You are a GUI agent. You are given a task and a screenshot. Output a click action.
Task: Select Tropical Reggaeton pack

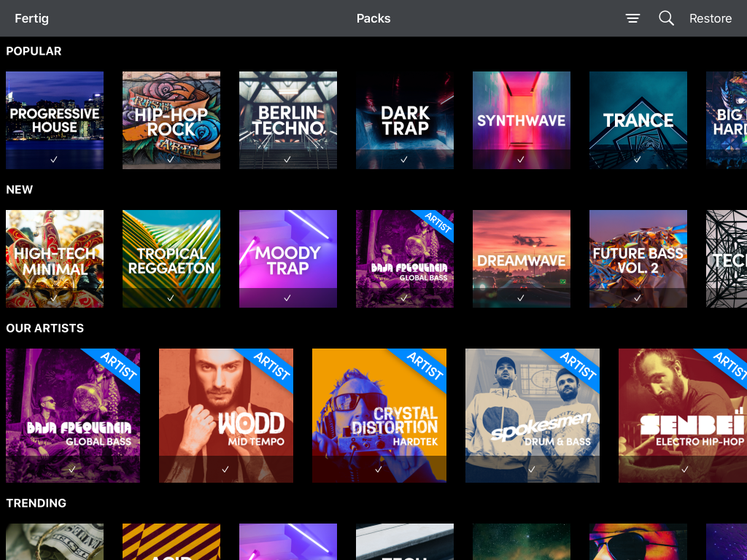(x=171, y=258)
